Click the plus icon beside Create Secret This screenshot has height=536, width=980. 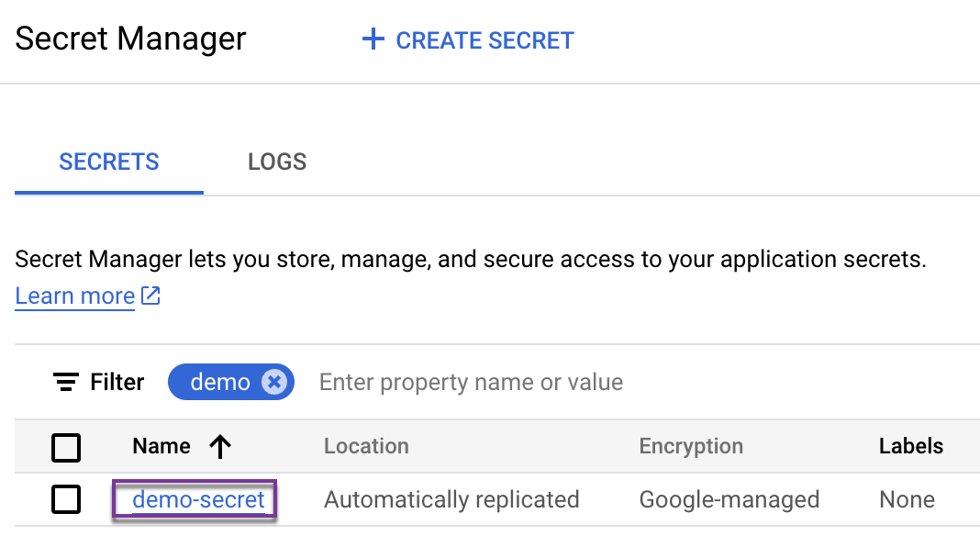pyautogui.click(x=373, y=39)
